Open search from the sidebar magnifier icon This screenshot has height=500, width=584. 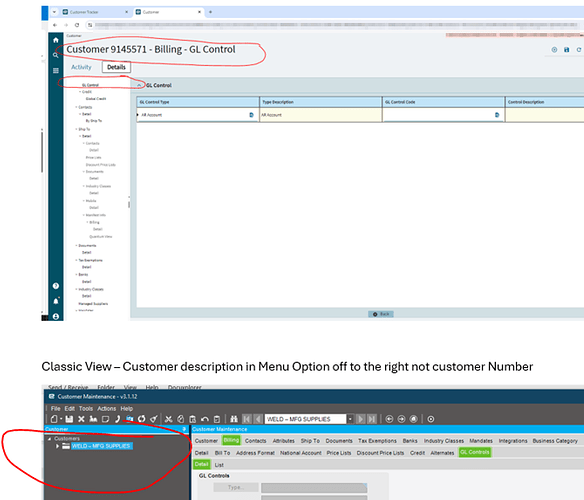(56, 55)
